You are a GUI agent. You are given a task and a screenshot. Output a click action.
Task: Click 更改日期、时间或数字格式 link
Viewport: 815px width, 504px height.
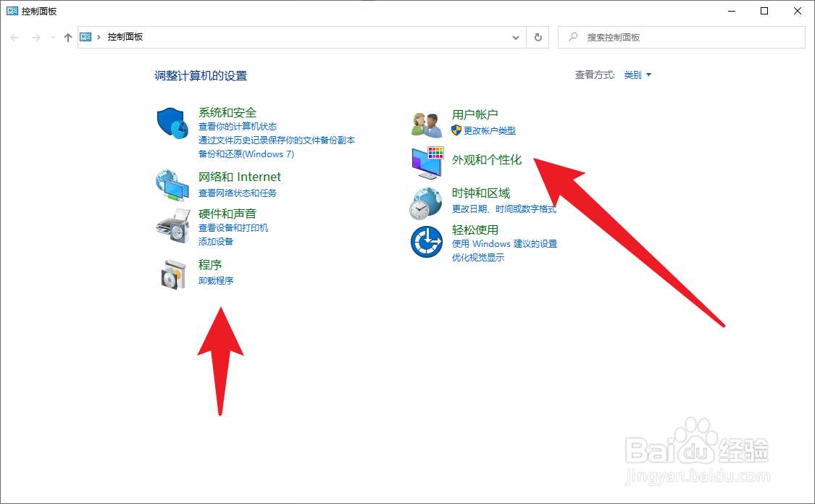[503, 209]
